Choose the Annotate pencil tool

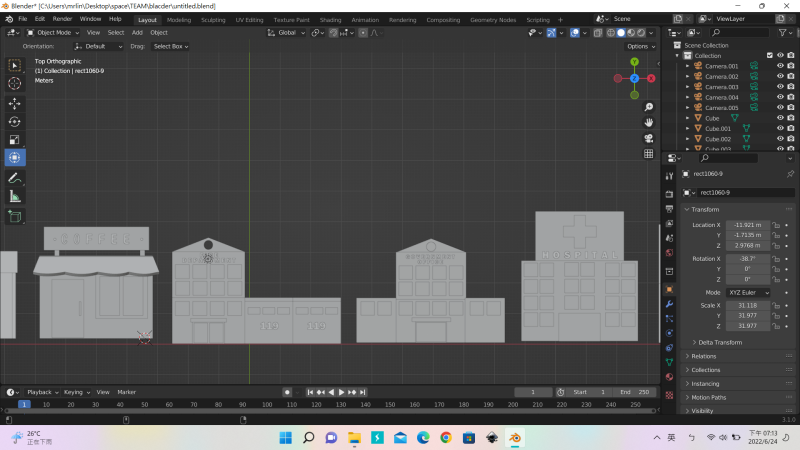pyautogui.click(x=15, y=178)
